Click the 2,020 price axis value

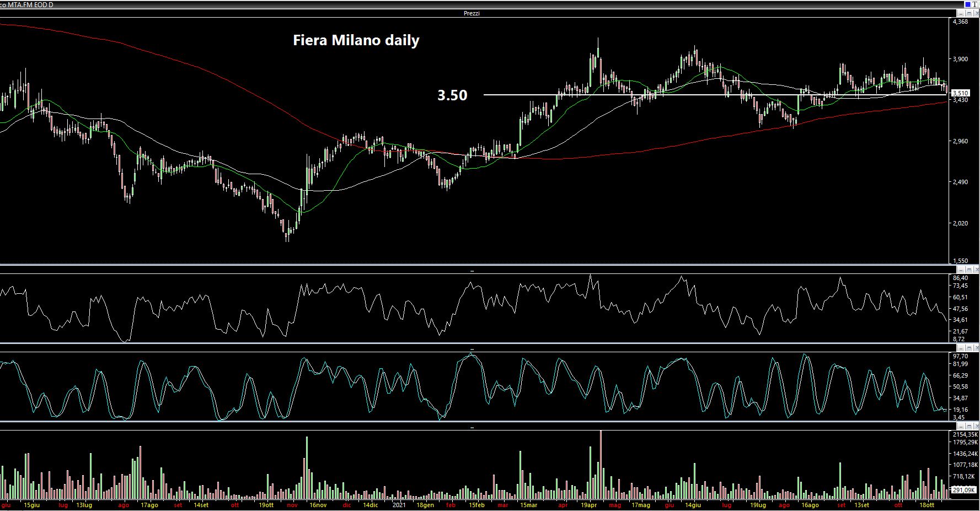coord(960,223)
